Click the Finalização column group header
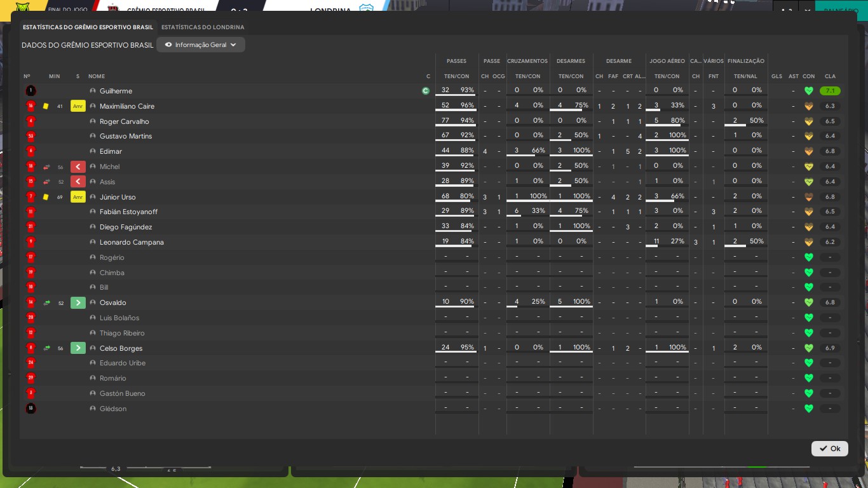The width and height of the screenshot is (868, 488). pyautogui.click(x=745, y=61)
